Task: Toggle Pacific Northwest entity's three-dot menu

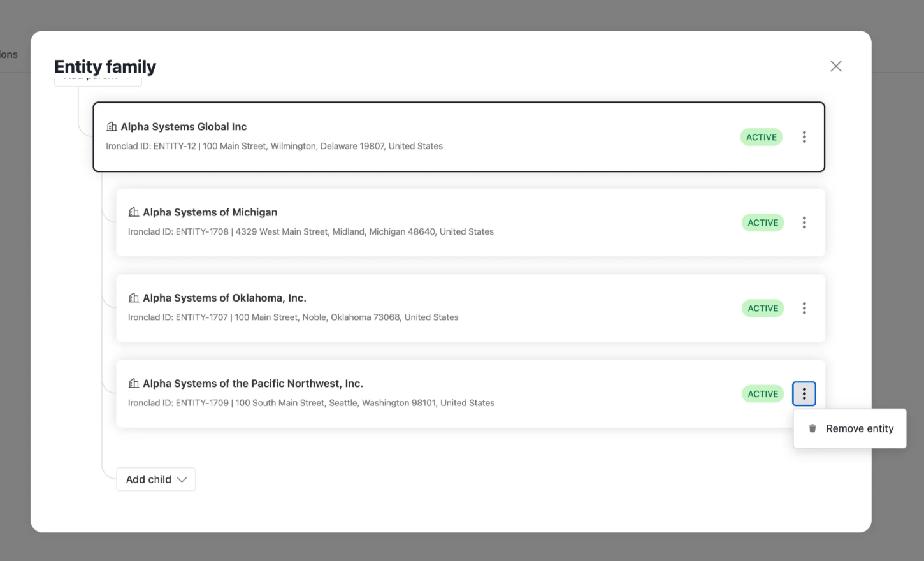Action: pos(804,394)
